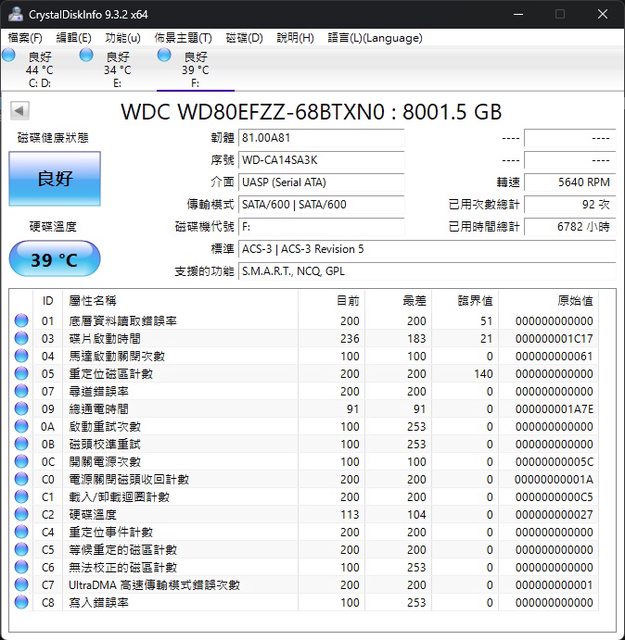Click the 39 °C temperature indicator
Image resolution: width=625 pixels, height=640 pixels.
[55, 260]
